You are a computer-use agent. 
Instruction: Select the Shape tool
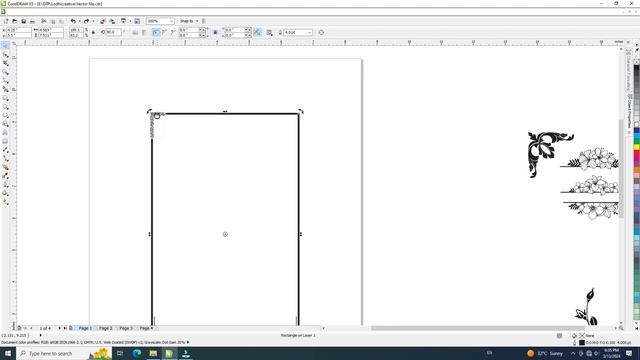pyautogui.click(x=5, y=54)
